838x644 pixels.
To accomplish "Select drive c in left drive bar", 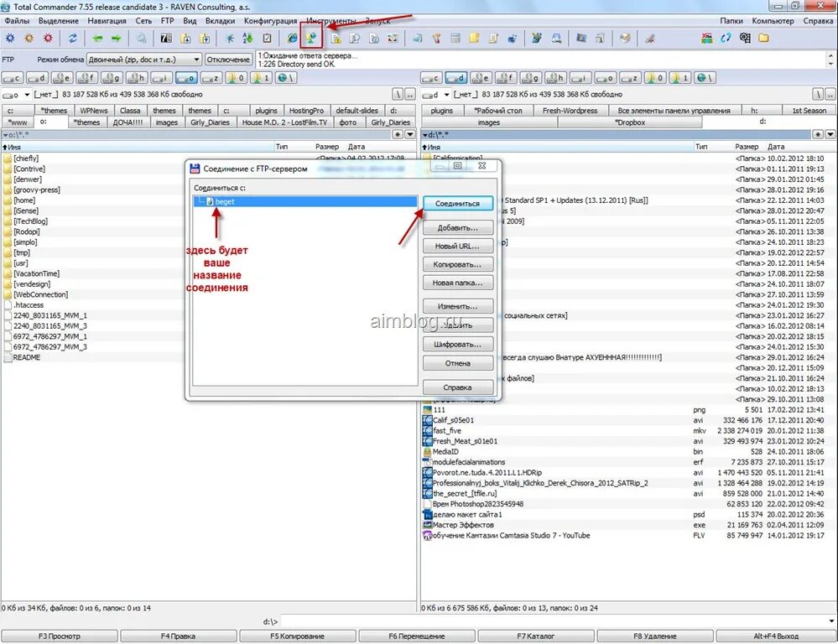I will pos(13,78).
